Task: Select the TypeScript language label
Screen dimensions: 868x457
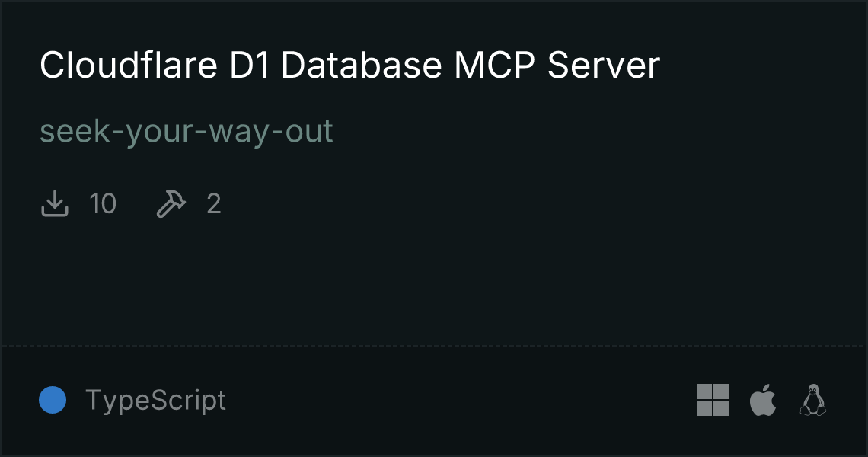Action: click(155, 401)
